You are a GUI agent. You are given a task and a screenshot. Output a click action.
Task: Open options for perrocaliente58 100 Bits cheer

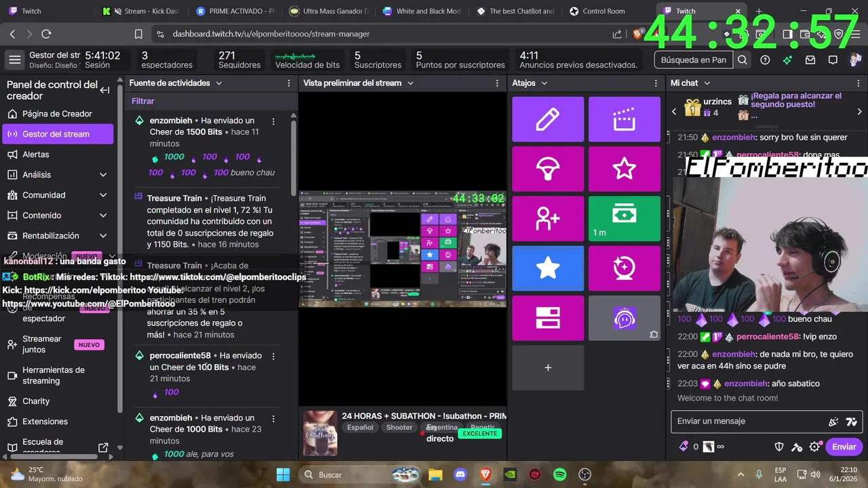(x=273, y=356)
